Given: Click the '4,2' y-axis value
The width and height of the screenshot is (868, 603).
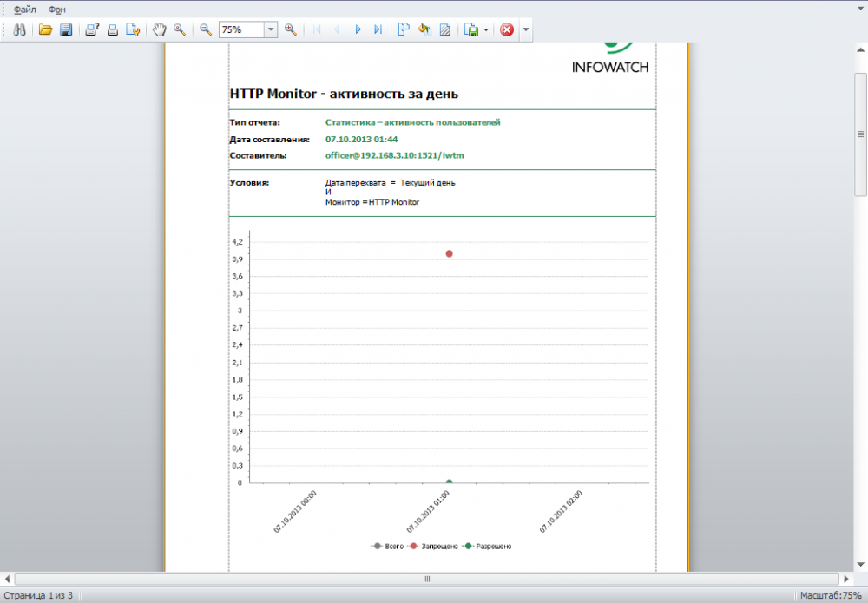Looking at the screenshot, I should point(237,242).
